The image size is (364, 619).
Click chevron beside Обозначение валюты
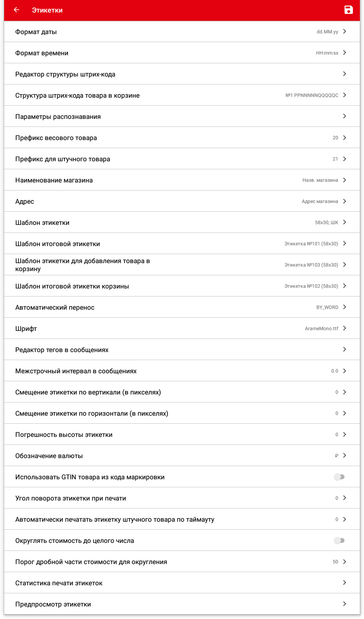(345, 456)
